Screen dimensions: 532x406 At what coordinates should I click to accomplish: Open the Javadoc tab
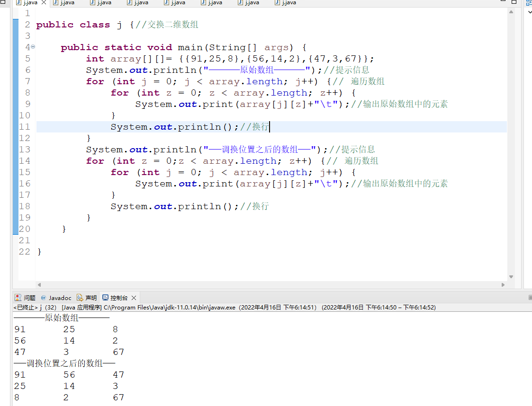click(x=56, y=298)
